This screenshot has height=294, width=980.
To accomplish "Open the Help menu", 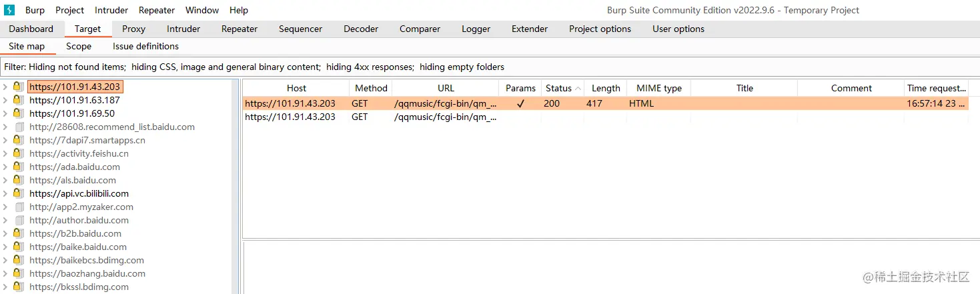I will [x=239, y=10].
